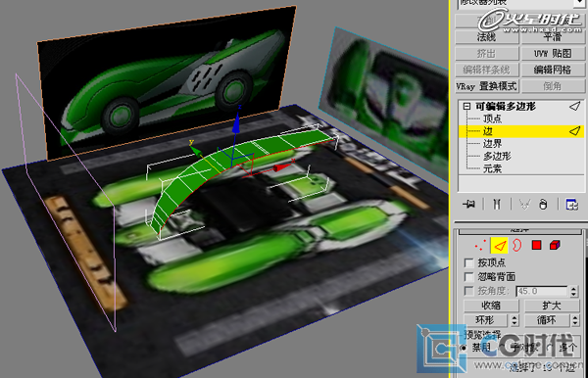Click the 编辑网格 button
This screenshot has height=378, width=588.
[x=553, y=70]
